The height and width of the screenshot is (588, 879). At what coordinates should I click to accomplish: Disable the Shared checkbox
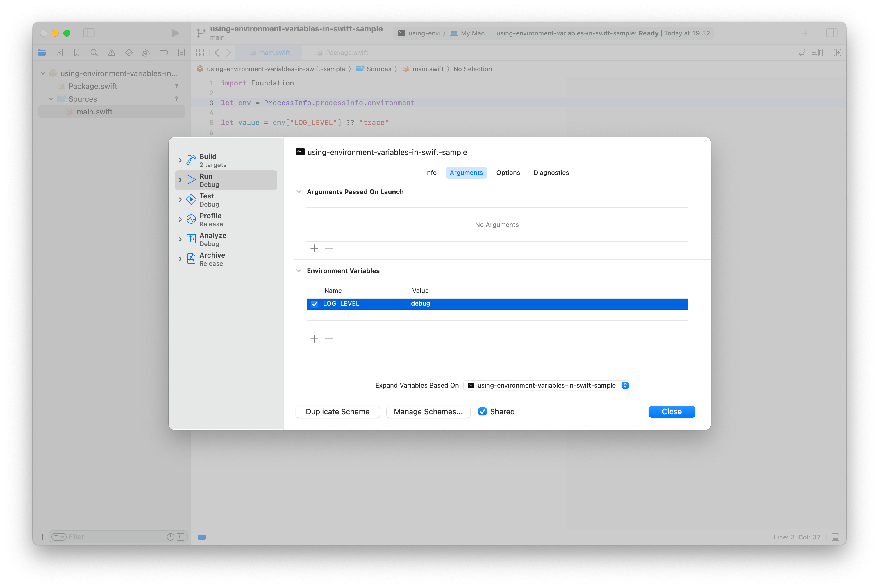(x=483, y=411)
